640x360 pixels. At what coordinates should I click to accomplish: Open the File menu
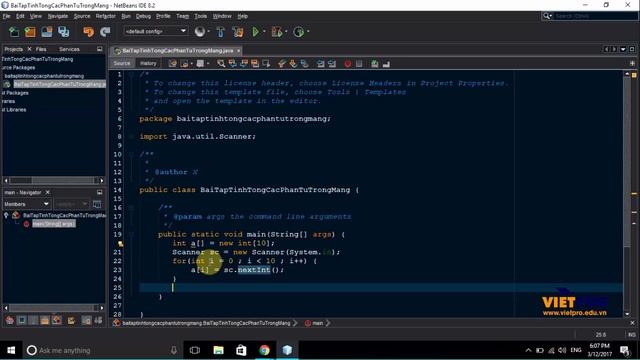[x=6, y=16]
